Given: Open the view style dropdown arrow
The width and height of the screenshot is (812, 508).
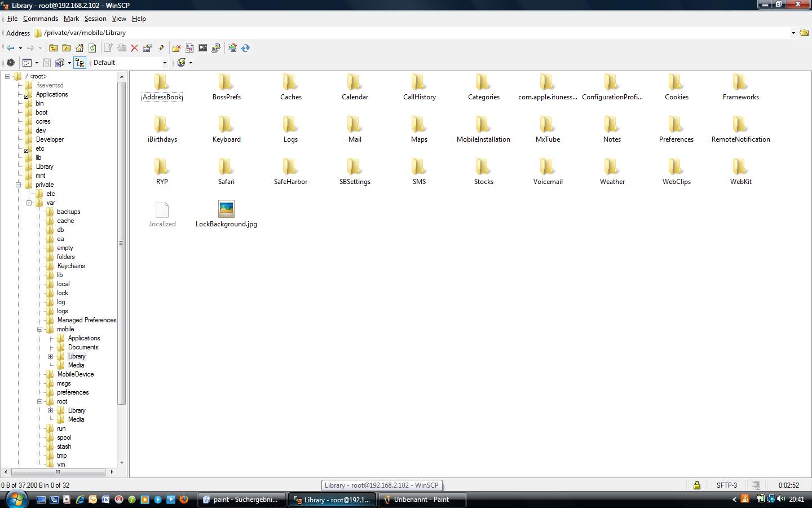Looking at the screenshot, I should [37, 63].
